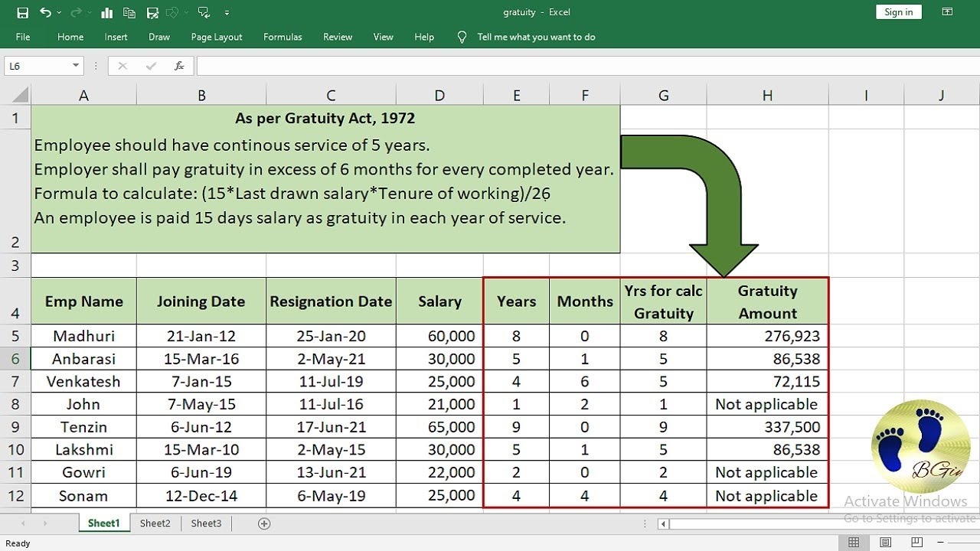Select column H header
The width and height of the screenshot is (980, 551).
[x=767, y=96]
